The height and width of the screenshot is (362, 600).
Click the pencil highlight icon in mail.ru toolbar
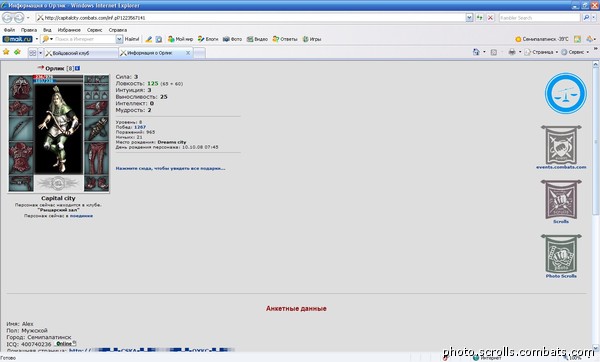(x=149, y=39)
